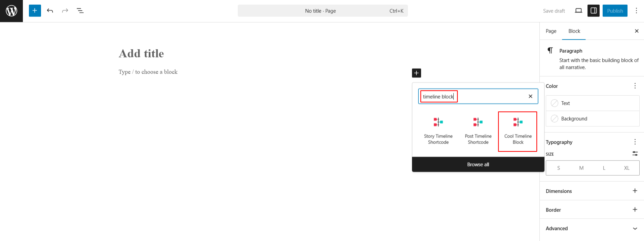Expand the Advanced section
This screenshot has height=241, width=644.
point(635,229)
